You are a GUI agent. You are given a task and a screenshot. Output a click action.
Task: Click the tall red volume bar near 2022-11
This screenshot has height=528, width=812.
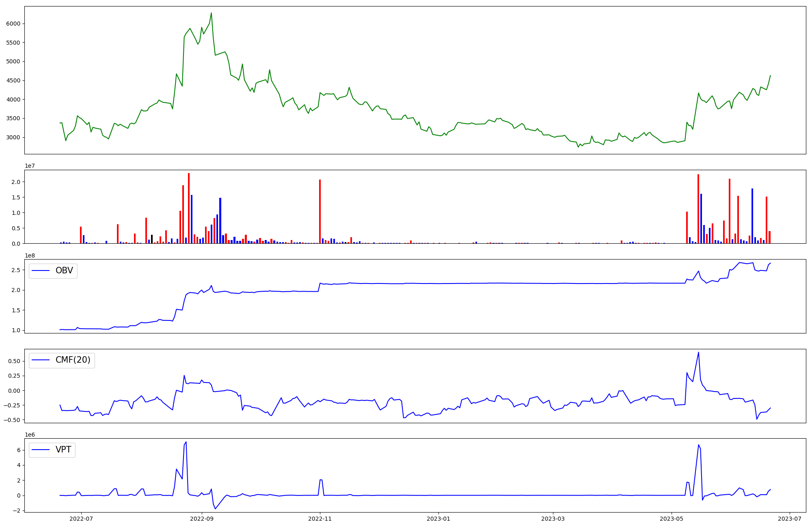(320, 211)
